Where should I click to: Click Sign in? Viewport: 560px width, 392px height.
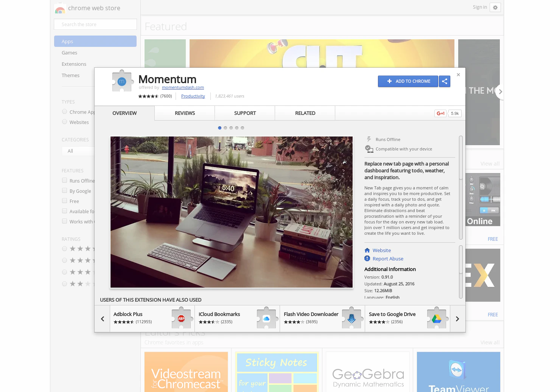pos(480,7)
